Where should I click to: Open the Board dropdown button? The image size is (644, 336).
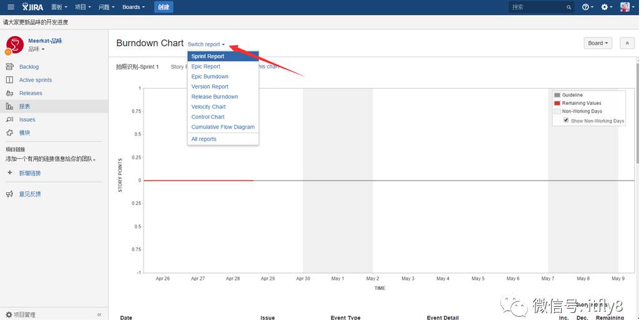(598, 43)
